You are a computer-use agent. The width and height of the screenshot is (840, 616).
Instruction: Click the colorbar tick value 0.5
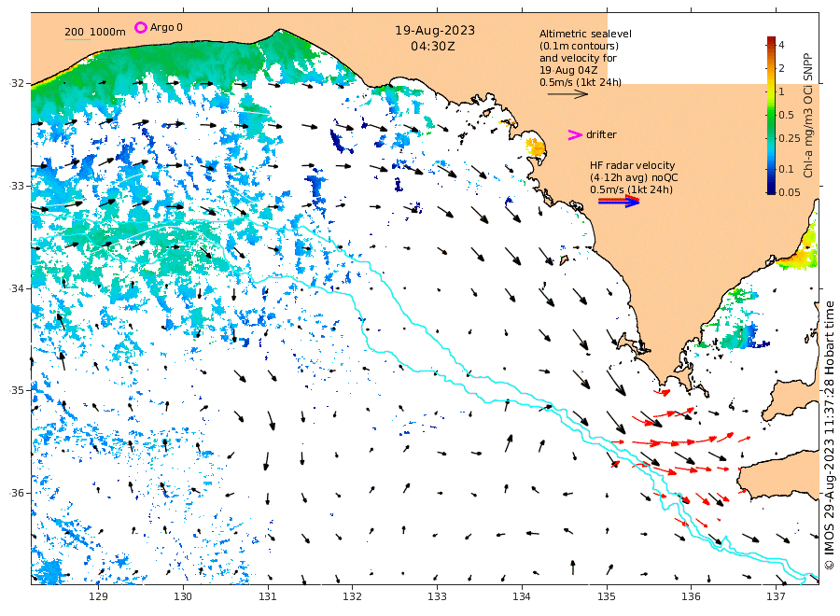click(x=786, y=115)
